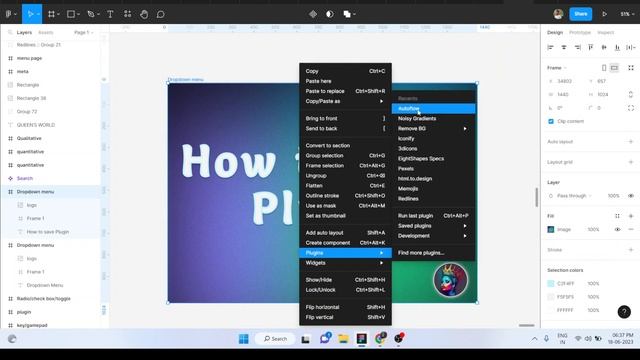Open Pass through blend mode dropdown
The width and height of the screenshot is (640, 360).
click(x=574, y=196)
